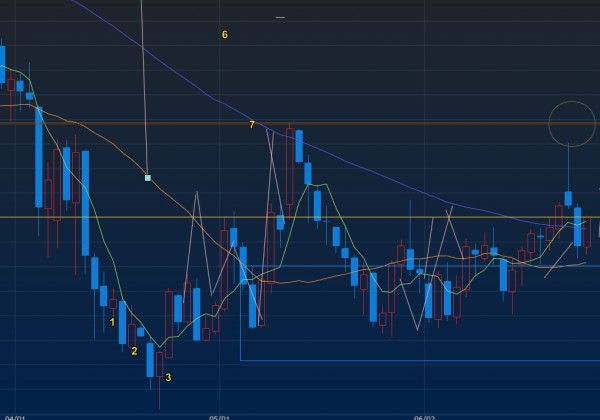Select the circle annotation on the right
This screenshot has width=600, height=420.
569,123
